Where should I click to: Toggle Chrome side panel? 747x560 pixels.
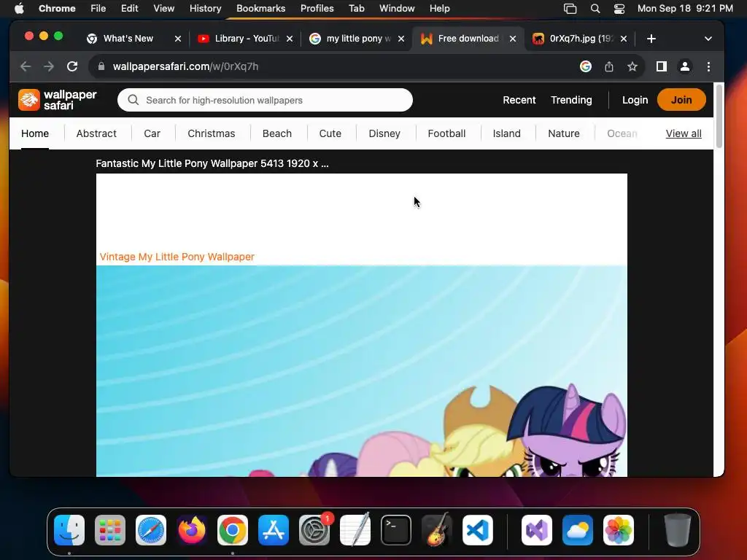661,66
